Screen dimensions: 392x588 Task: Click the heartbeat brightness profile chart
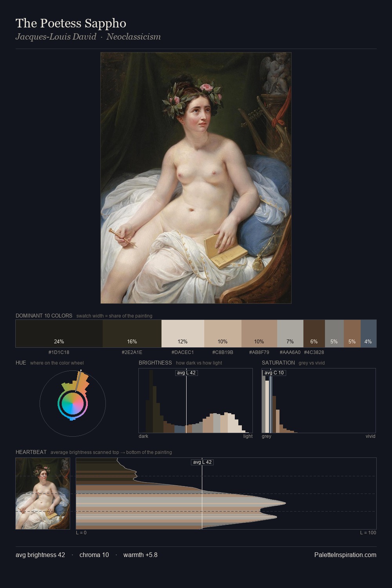coord(226,494)
